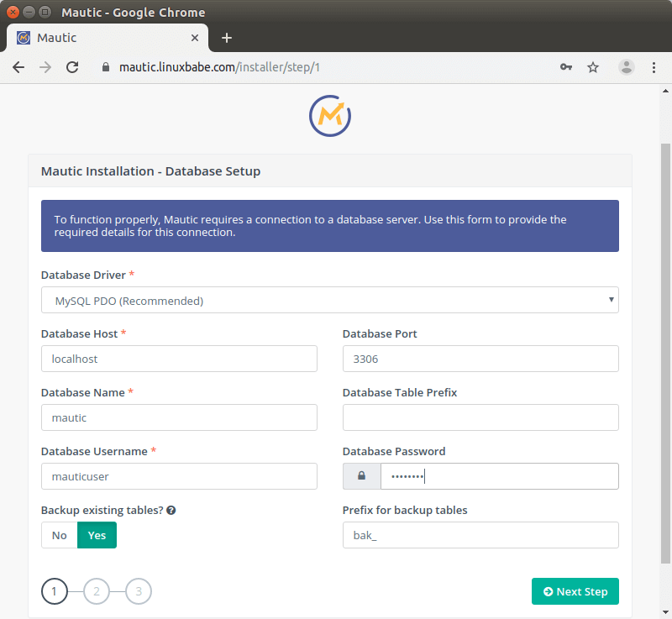Click help icon beside Backup existing tables
This screenshot has width=672, height=619.
(x=171, y=510)
